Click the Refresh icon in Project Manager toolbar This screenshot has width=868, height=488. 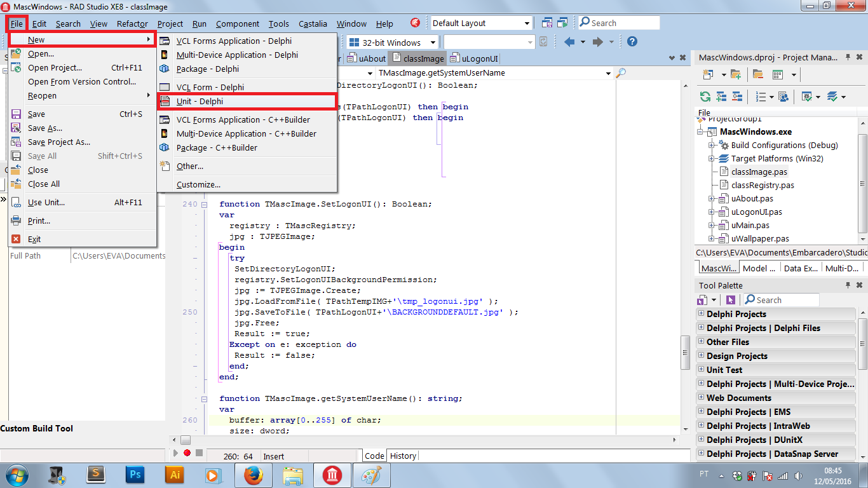point(705,97)
